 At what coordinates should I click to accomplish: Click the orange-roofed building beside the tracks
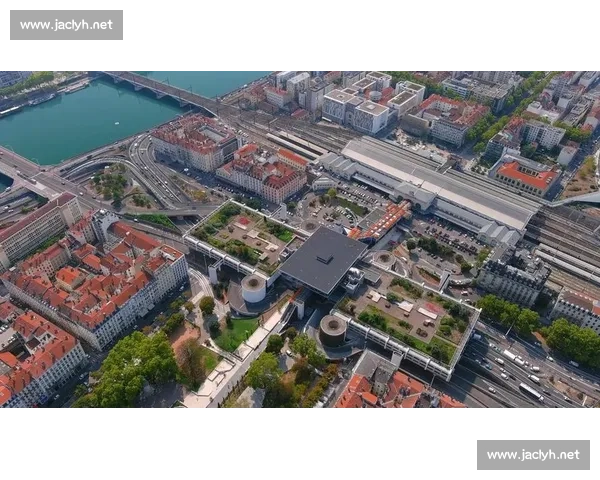525,176
